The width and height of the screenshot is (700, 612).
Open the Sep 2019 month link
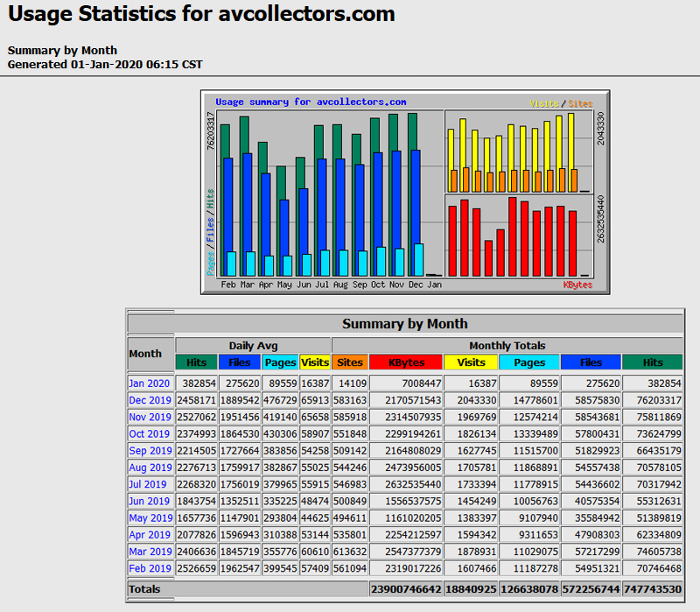150,451
